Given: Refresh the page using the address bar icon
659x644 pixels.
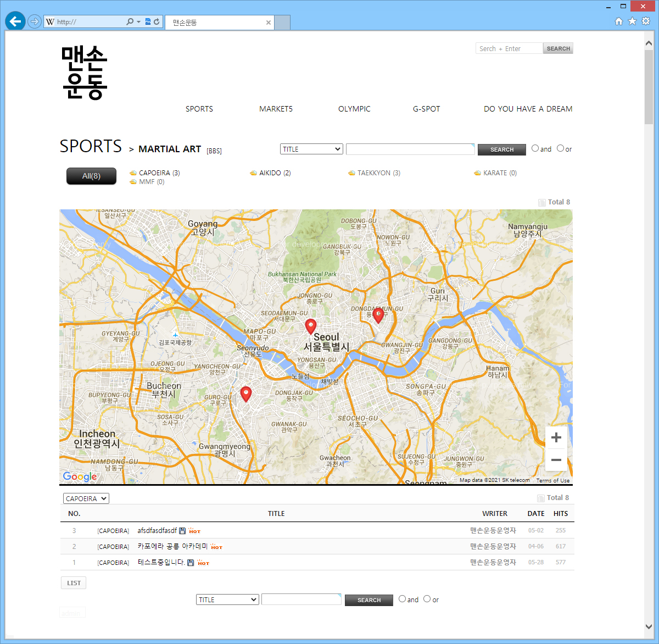Looking at the screenshot, I should pyautogui.click(x=157, y=22).
